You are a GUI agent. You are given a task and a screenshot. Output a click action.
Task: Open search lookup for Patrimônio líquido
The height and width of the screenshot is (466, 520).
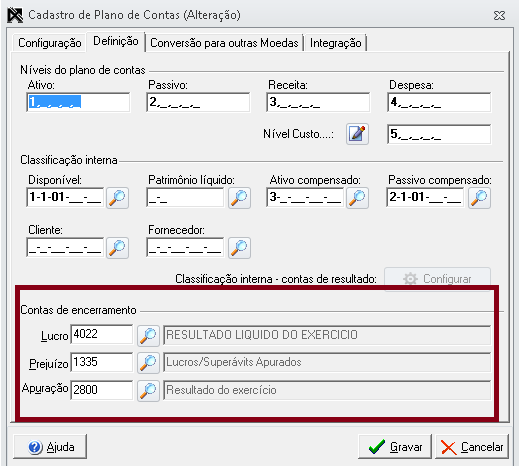(x=239, y=198)
